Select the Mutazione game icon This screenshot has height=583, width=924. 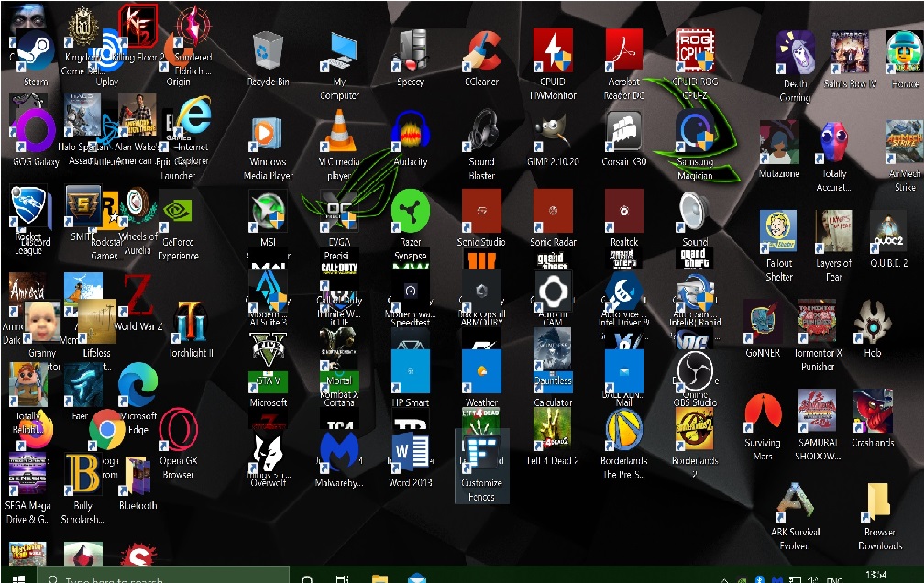(x=779, y=142)
